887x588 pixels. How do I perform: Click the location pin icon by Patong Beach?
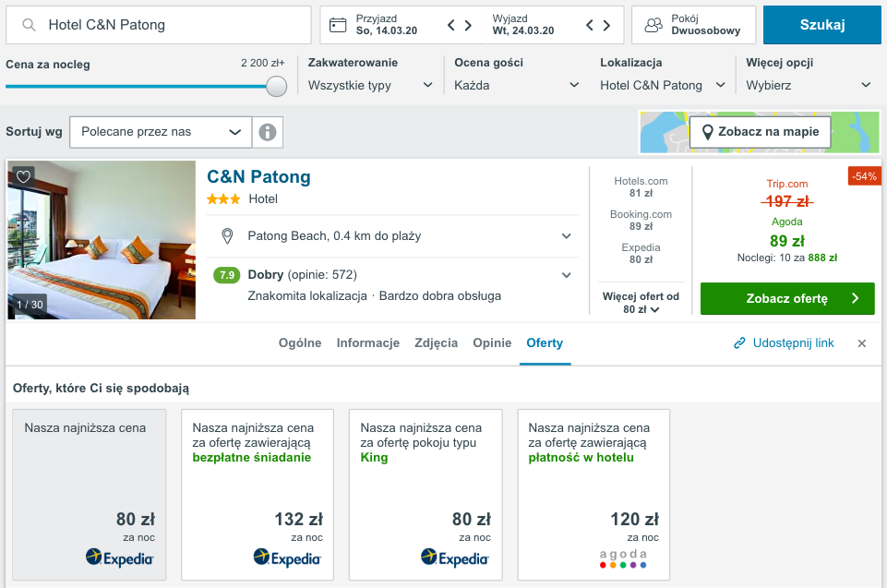coord(227,236)
